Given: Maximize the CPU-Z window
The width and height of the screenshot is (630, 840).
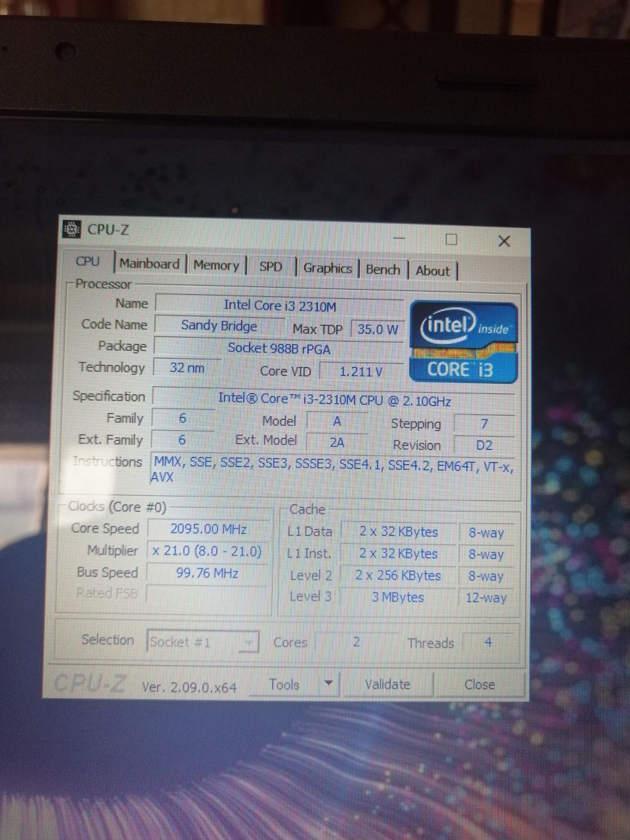Looking at the screenshot, I should pos(451,240).
